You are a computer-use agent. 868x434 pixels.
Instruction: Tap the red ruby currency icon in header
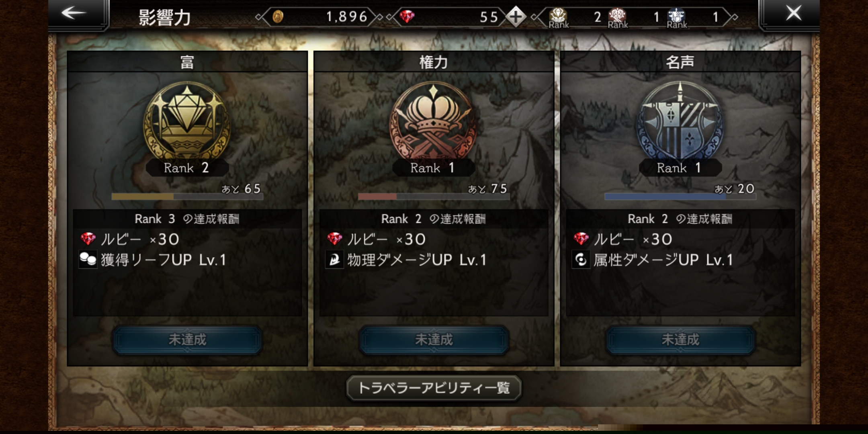click(x=407, y=17)
